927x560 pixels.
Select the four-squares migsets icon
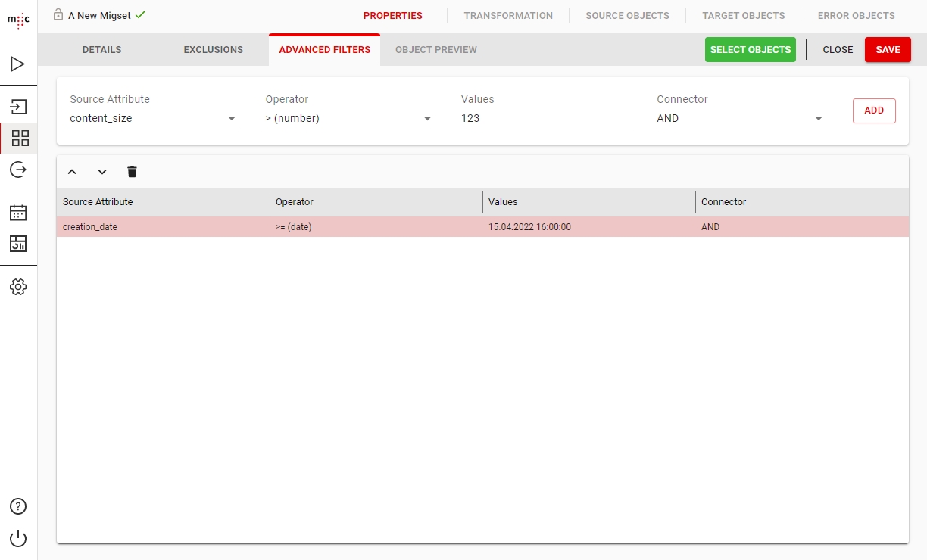20,138
